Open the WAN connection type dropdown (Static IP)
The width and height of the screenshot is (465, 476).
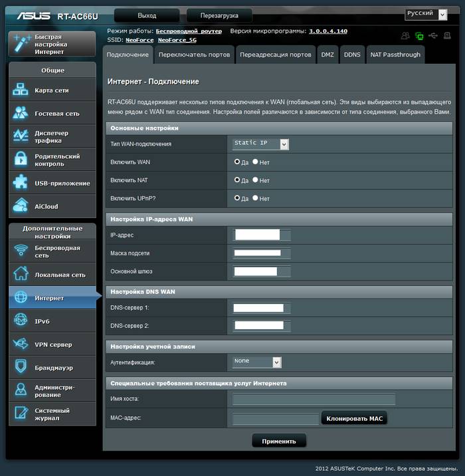pos(260,144)
